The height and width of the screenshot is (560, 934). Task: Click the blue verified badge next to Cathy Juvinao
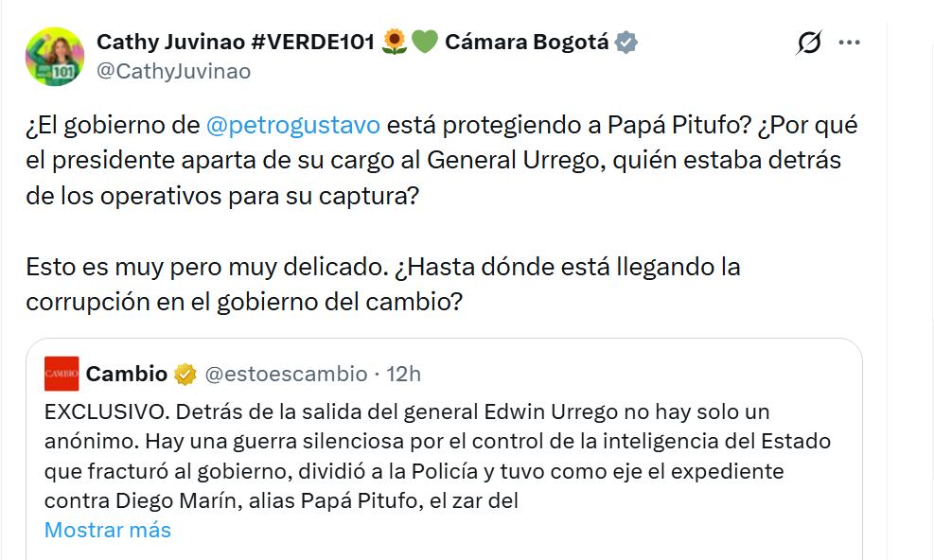[624, 42]
